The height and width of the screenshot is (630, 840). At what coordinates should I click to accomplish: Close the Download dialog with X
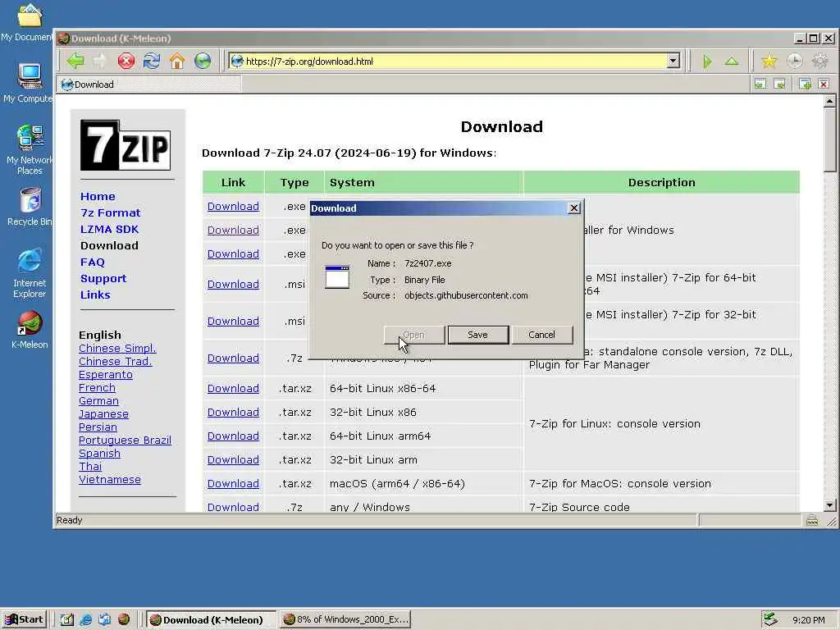(x=573, y=208)
